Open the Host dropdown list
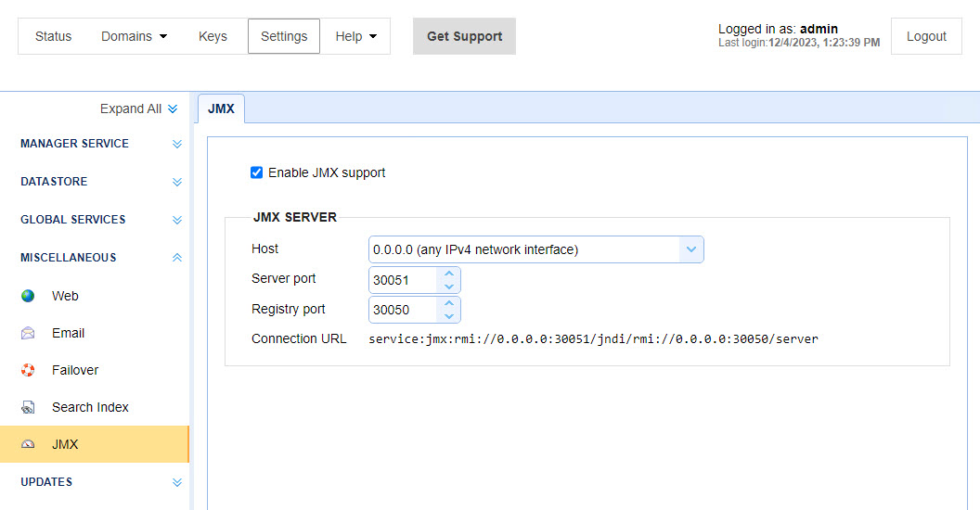 point(536,249)
